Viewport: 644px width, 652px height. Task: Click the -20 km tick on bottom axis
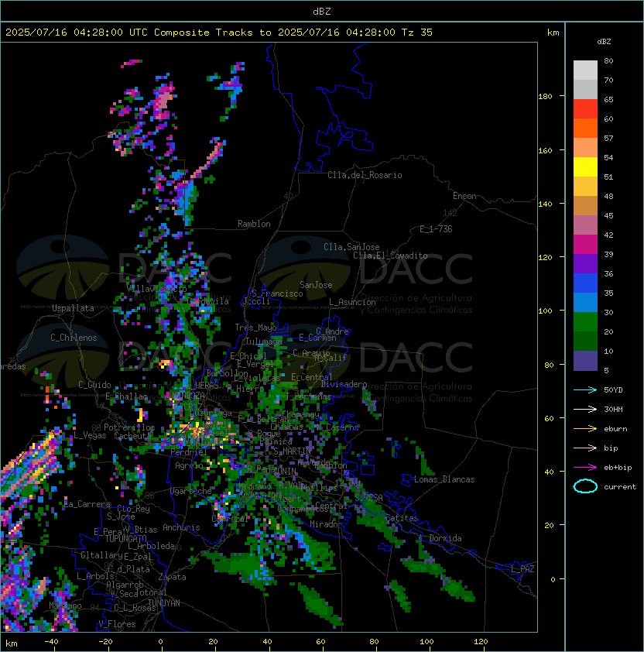(105, 642)
